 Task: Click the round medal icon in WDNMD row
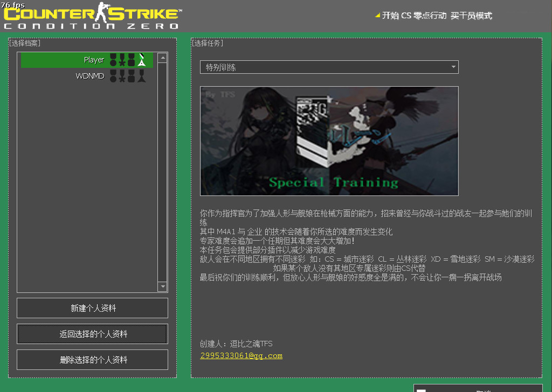[x=113, y=75]
